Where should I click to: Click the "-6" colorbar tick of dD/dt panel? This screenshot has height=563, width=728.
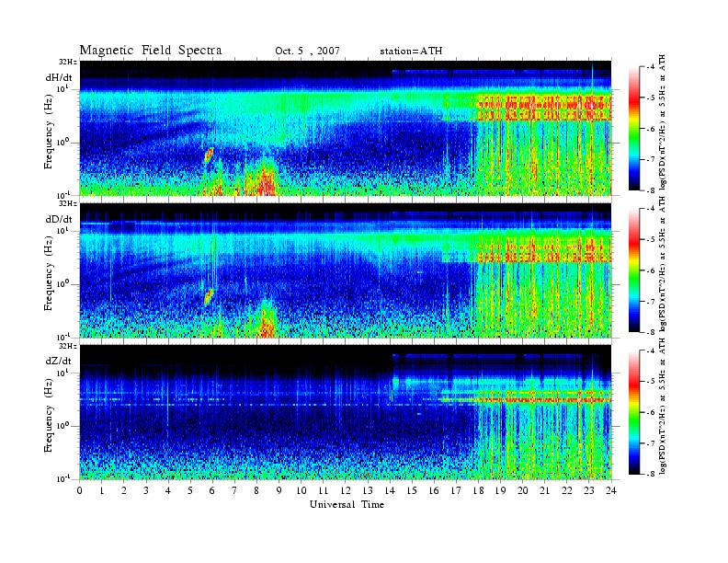(x=650, y=270)
